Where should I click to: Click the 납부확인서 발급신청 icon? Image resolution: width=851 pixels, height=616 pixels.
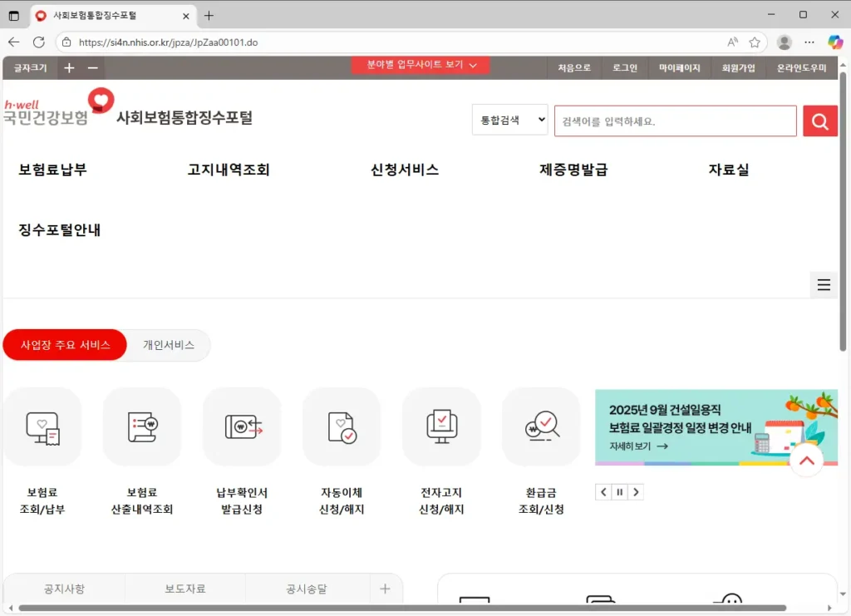[x=242, y=426]
